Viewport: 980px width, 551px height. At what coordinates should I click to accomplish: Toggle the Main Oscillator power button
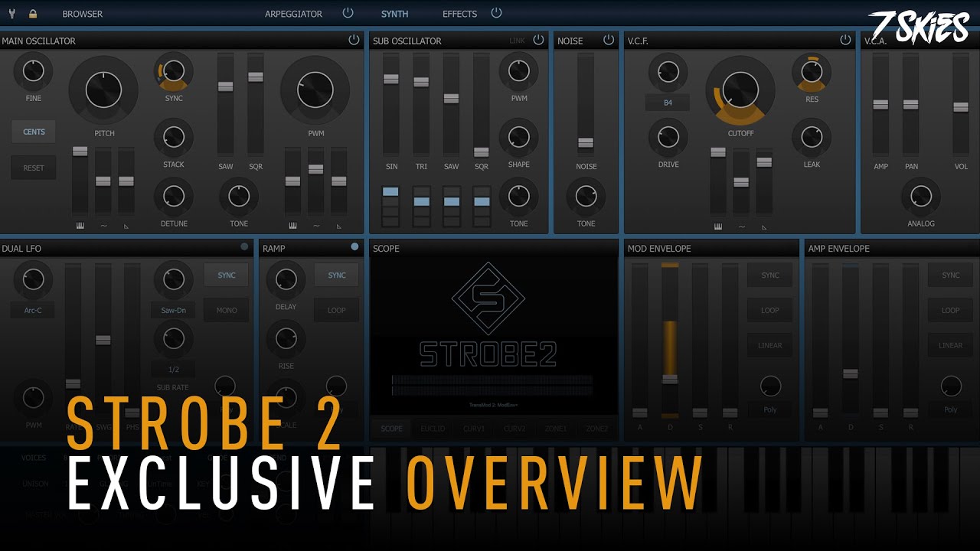(354, 40)
